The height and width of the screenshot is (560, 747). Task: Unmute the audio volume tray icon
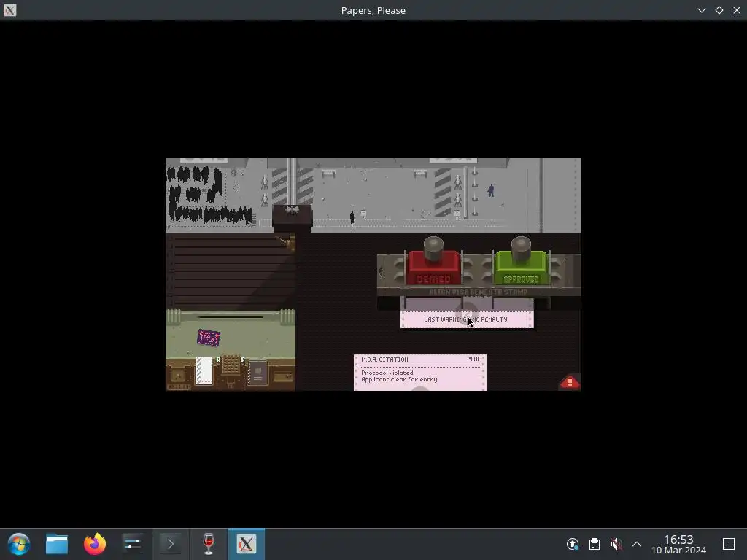pyautogui.click(x=616, y=544)
